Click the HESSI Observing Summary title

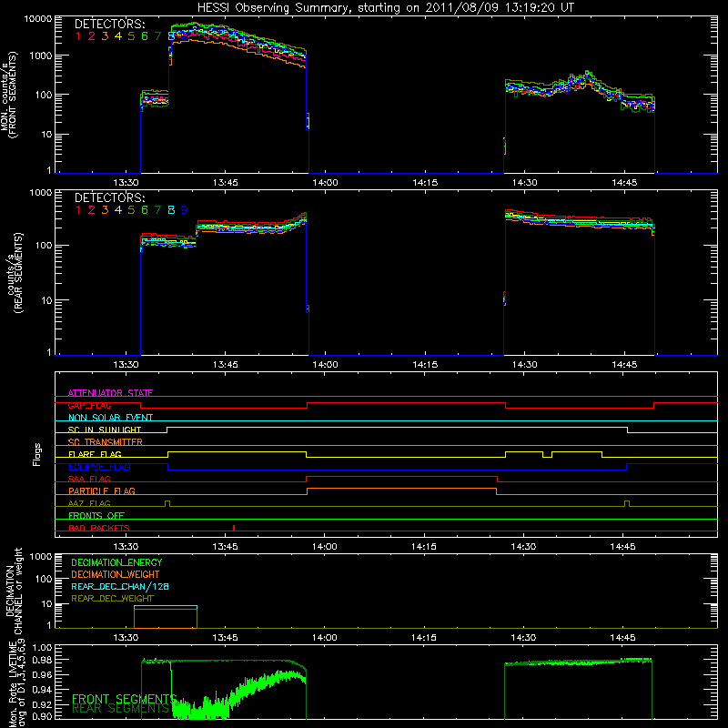386,8
